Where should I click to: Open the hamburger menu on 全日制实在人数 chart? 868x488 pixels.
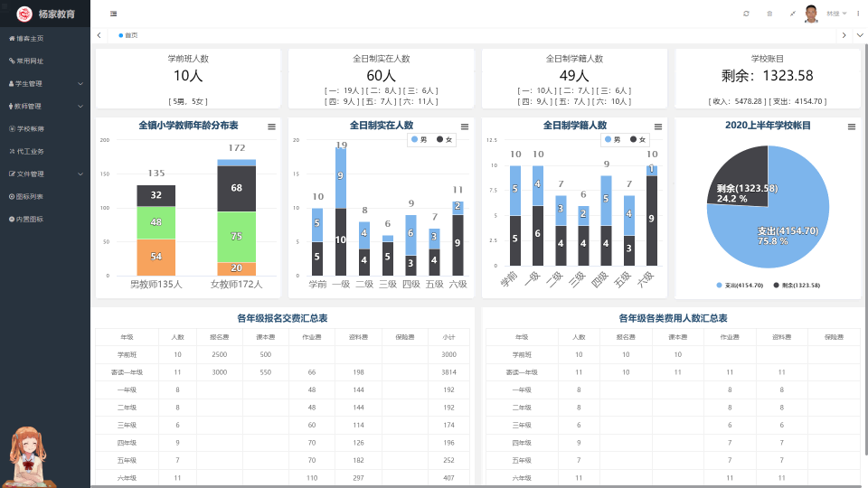[465, 127]
